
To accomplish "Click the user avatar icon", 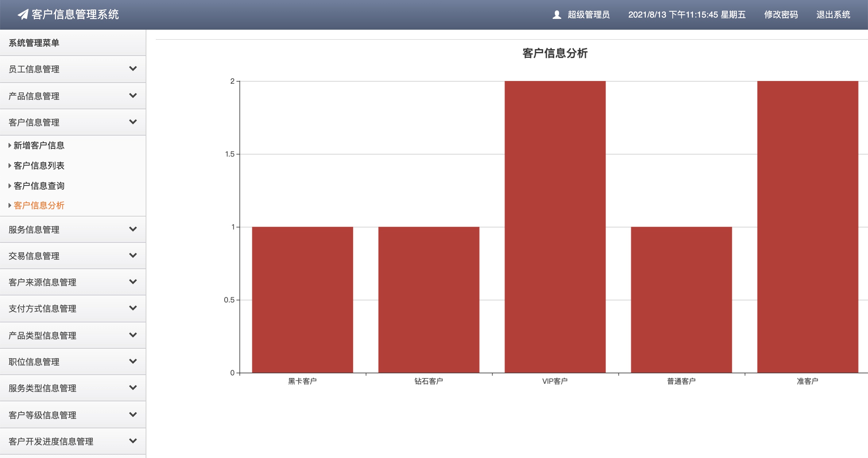I will 557,15.
